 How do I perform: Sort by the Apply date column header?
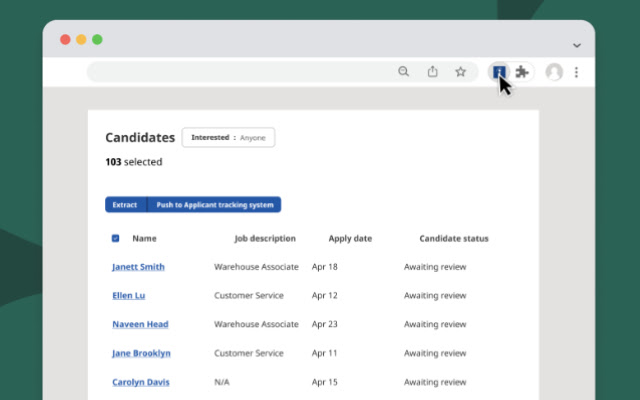coord(350,238)
